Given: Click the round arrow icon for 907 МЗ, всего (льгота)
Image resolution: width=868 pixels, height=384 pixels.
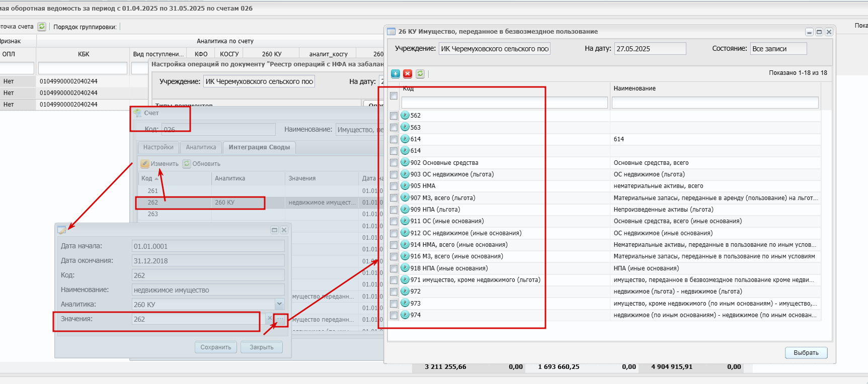Looking at the screenshot, I should coord(405,198).
